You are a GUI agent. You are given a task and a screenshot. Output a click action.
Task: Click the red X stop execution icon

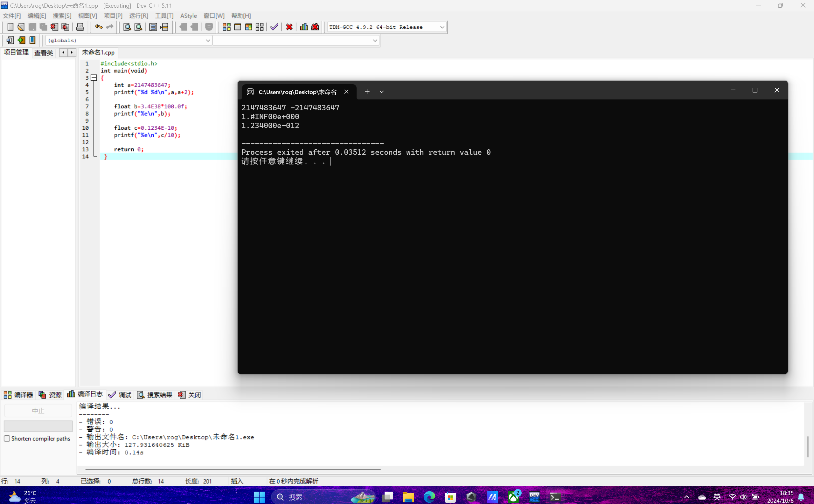tap(289, 27)
